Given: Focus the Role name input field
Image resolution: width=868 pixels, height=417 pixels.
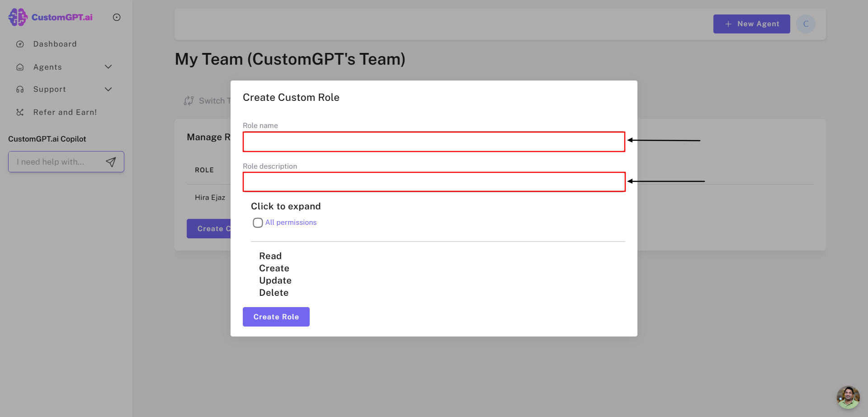Looking at the screenshot, I should coord(434,142).
